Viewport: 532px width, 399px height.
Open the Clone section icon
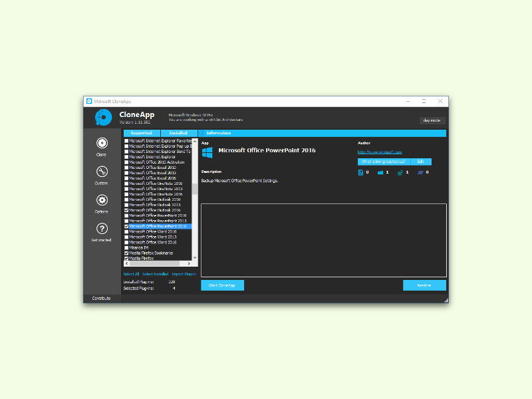(x=102, y=143)
